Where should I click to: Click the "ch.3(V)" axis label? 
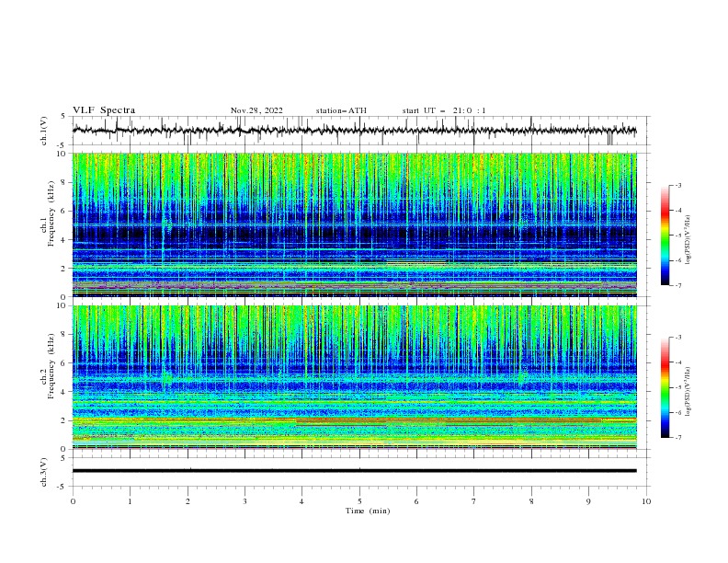(x=44, y=472)
